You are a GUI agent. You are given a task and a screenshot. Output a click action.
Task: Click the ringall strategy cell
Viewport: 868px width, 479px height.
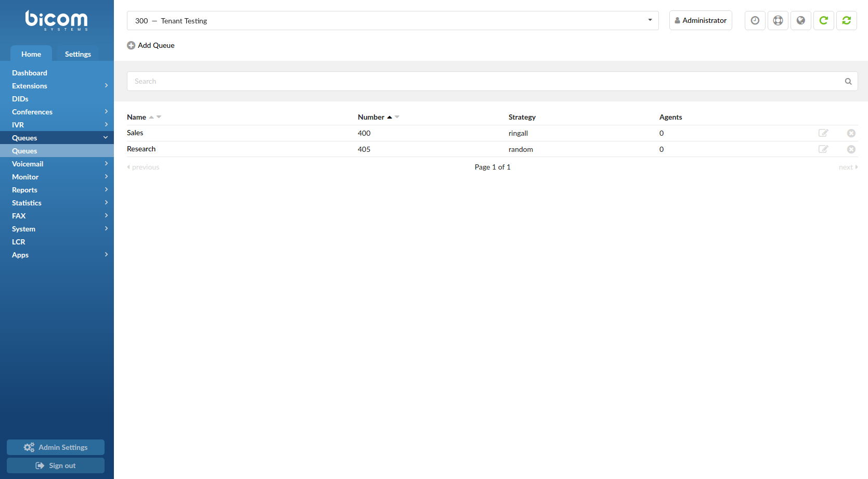click(518, 133)
